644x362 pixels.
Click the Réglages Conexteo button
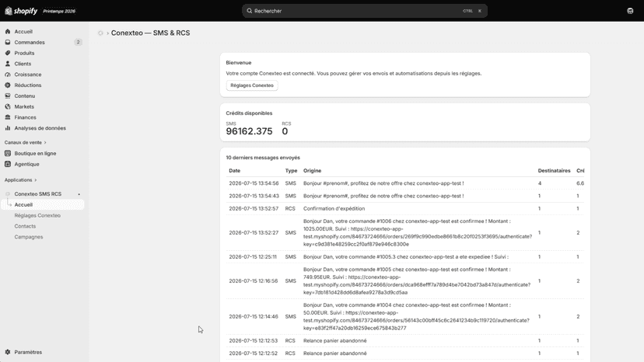point(252,85)
